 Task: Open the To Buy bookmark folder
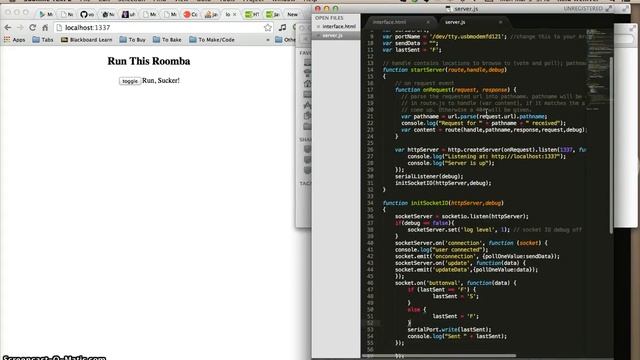click(133, 40)
